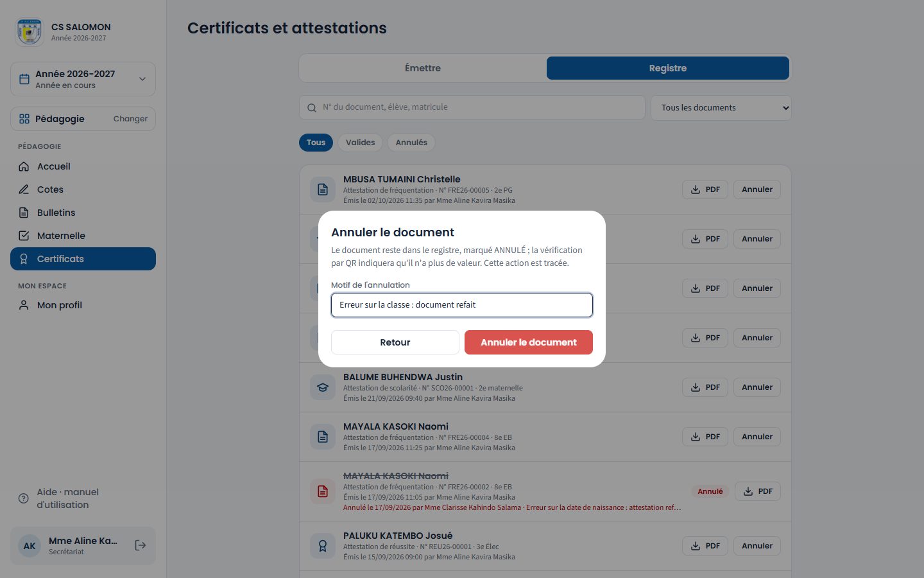This screenshot has height=578, width=924.
Task: Click the calendar icon beside Année 2026-2027
Action: [24, 79]
